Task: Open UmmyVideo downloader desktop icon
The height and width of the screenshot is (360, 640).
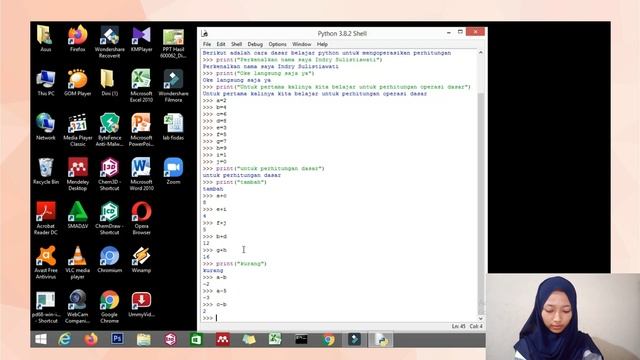Action: 141,304
